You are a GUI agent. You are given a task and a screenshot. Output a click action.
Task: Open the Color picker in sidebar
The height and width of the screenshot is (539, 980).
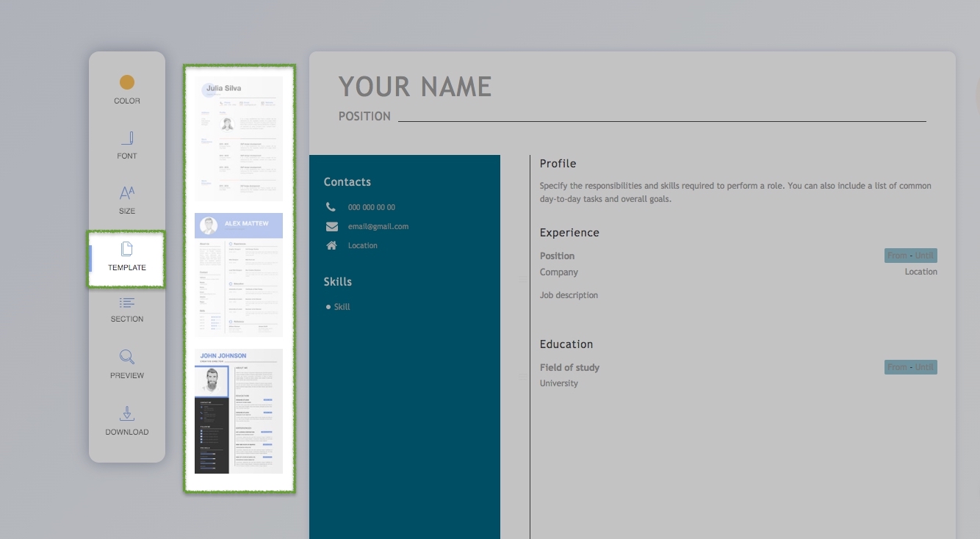pos(127,90)
